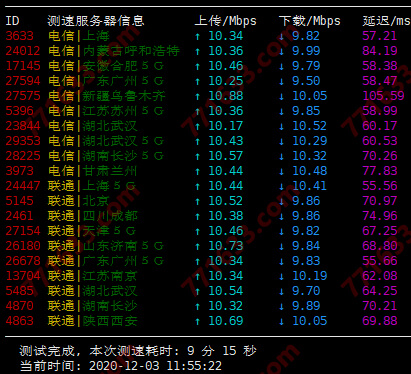This screenshot has width=411, height=374.
Task: Select server ID 24012
Action: 23,51
